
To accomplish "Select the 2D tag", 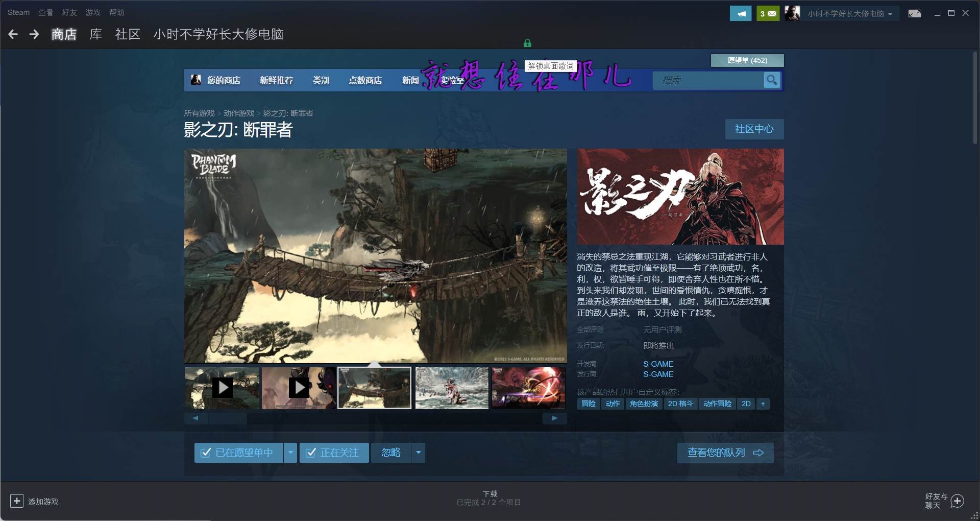I will tap(746, 404).
